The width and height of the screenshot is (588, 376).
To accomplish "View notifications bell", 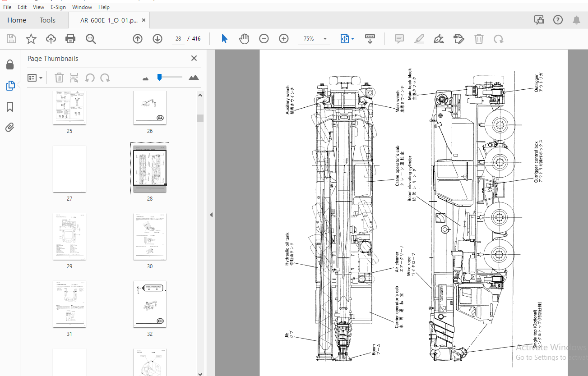I will pos(577,20).
